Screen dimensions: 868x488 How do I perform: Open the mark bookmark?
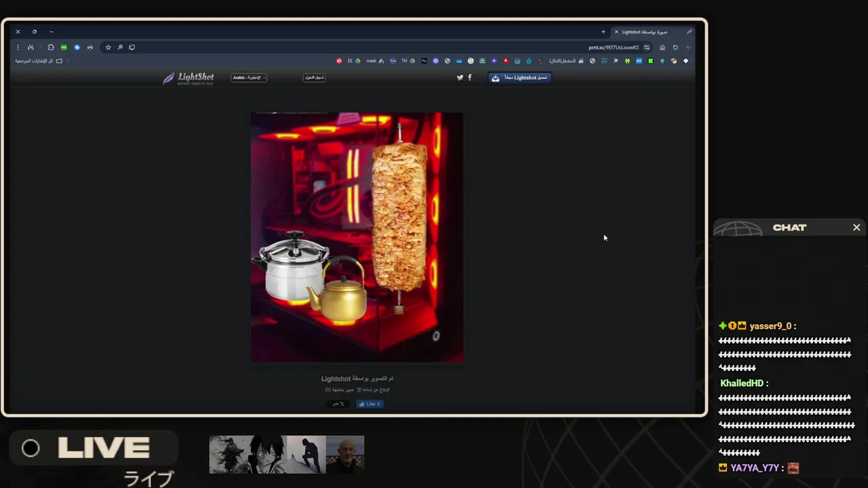tap(376, 61)
